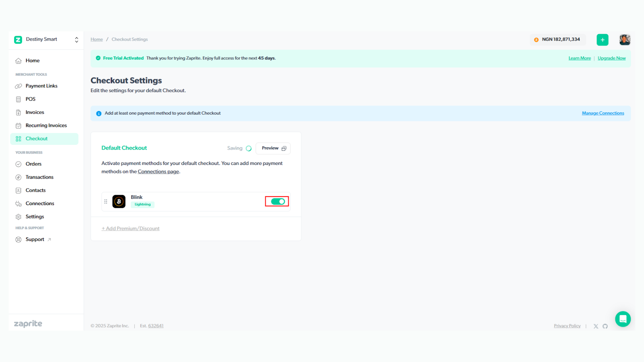Click the Home house icon in sidebar
Screen dimensions: 644x362
19,61
